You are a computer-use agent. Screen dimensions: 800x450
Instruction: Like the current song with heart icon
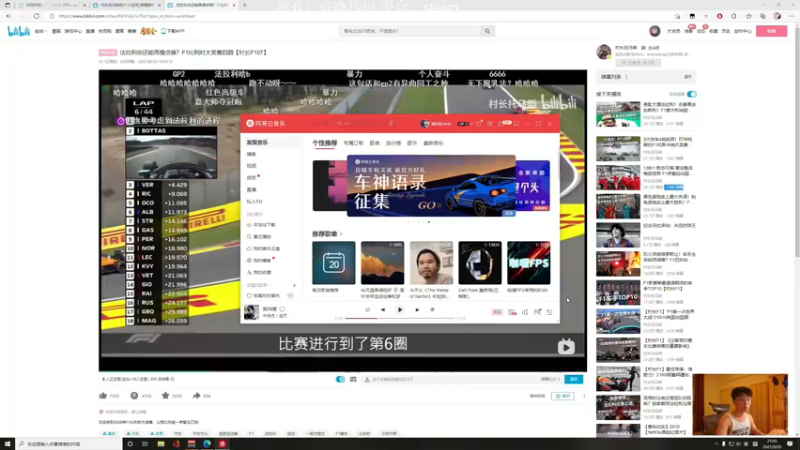pyautogui.click(x=282, y=309)
